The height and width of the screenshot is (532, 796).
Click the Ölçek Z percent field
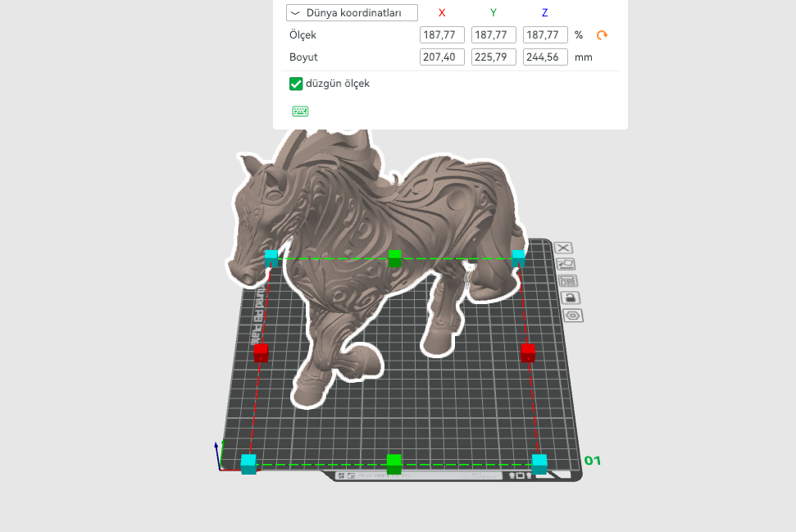coord(545,35)
